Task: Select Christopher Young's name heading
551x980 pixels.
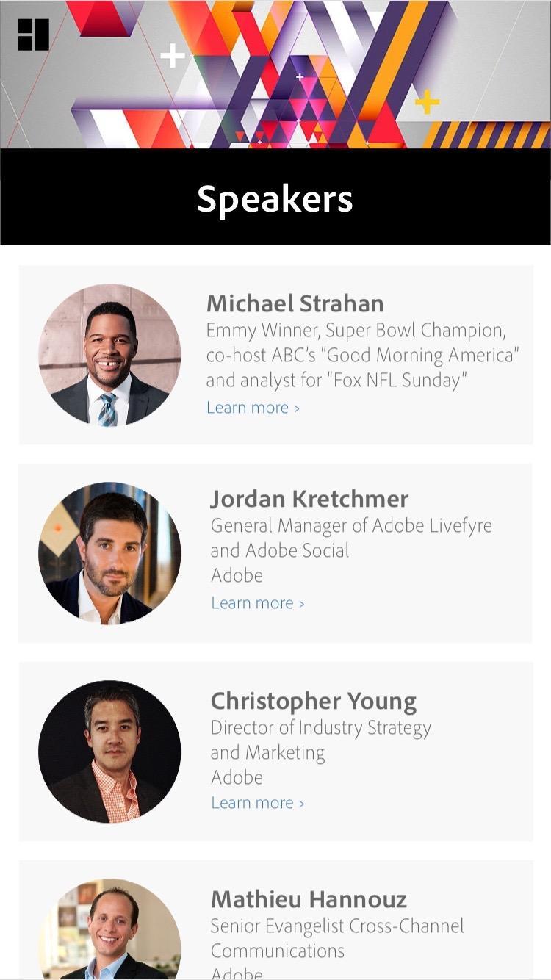Action: (x=312, y=701)
